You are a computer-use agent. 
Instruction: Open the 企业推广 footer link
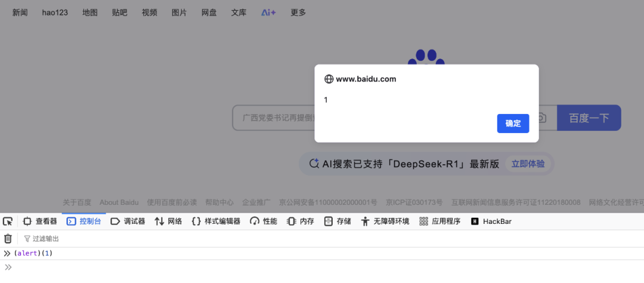(256, 202)
